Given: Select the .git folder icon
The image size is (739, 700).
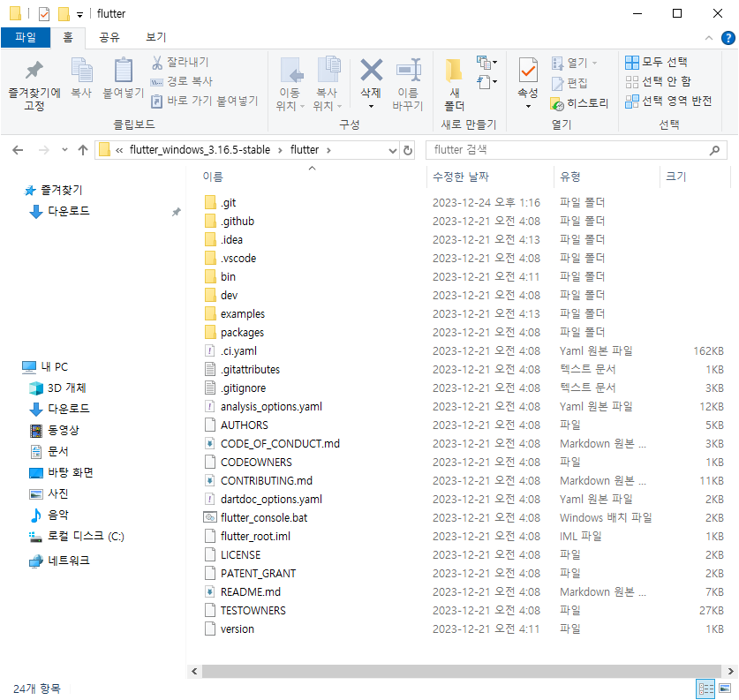Looking at the screenshot, I should (x=210, y=202).
